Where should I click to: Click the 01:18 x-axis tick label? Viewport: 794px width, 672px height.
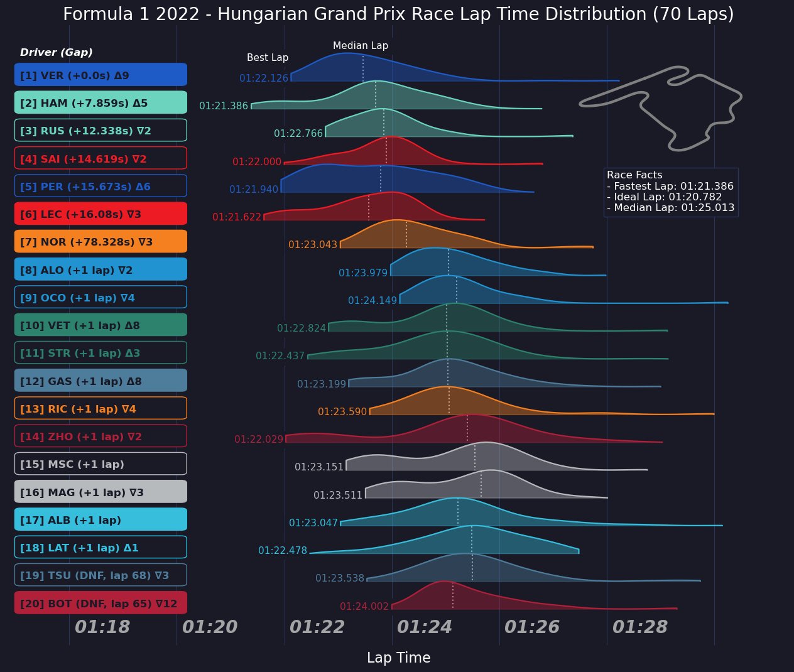(x=102, y=627)
